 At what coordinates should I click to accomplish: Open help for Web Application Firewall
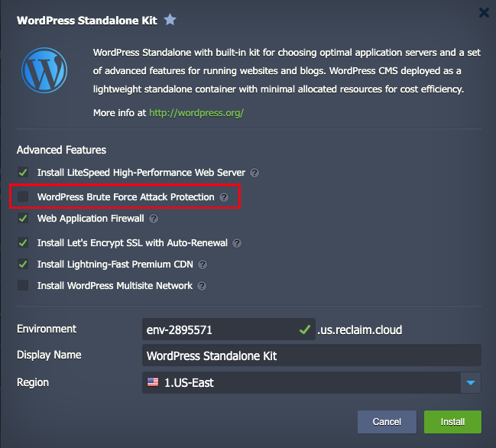[x=154, y=219]
